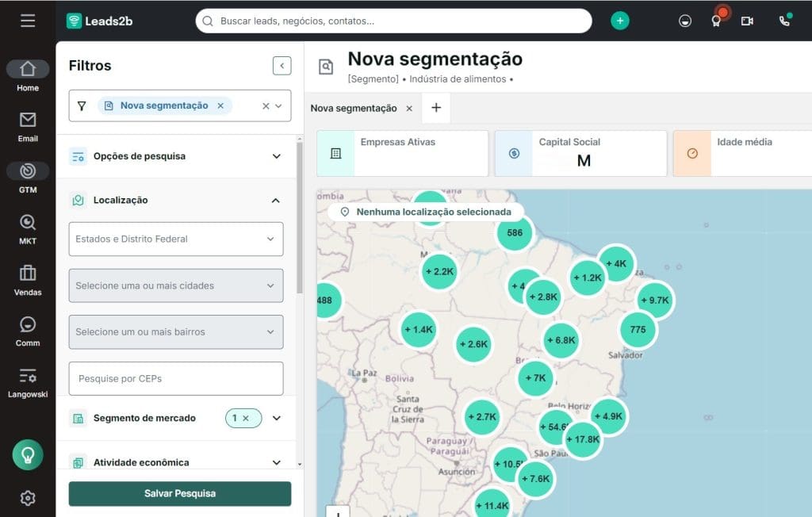Click the 488 map cluster
812x517 pixels.
click(327, 301)
